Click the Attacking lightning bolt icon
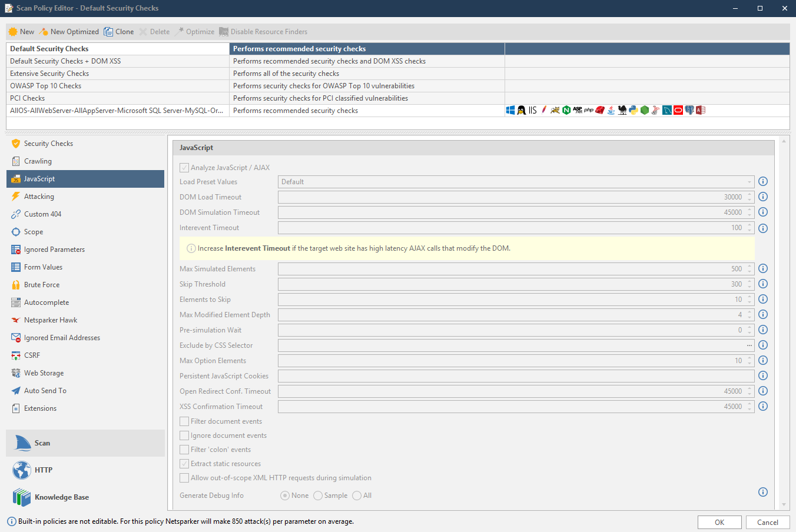 pos(16,197)
